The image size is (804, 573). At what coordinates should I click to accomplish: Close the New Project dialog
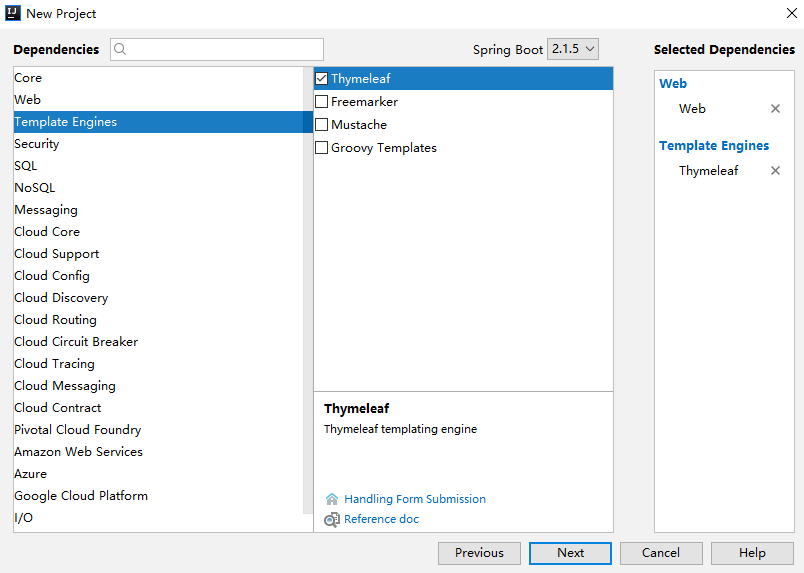coord(791,13)
